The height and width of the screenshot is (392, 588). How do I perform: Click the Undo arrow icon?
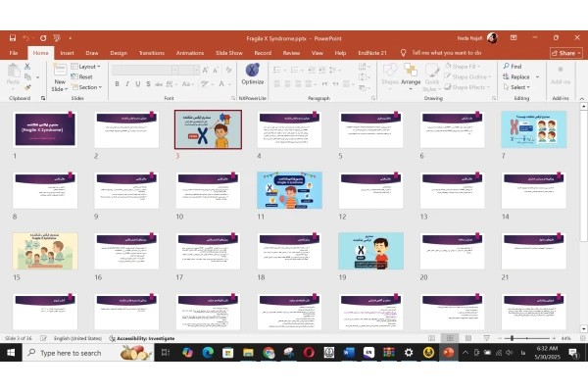[25, 38]
